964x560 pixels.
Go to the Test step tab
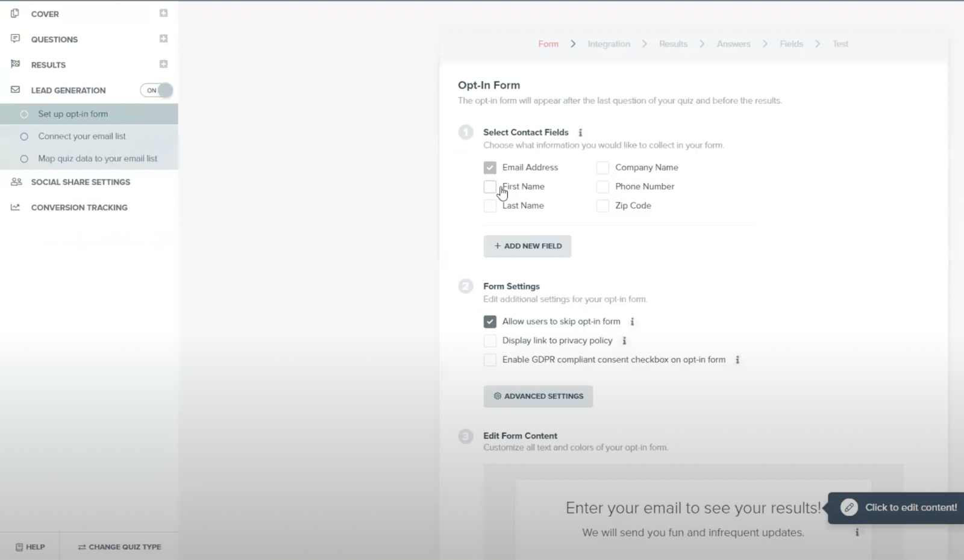tap(840, 44)
